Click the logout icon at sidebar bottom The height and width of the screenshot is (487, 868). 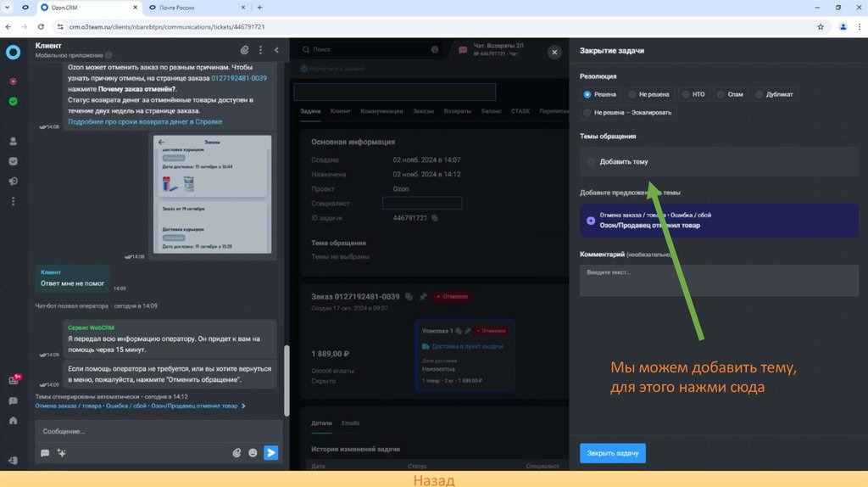14,461
